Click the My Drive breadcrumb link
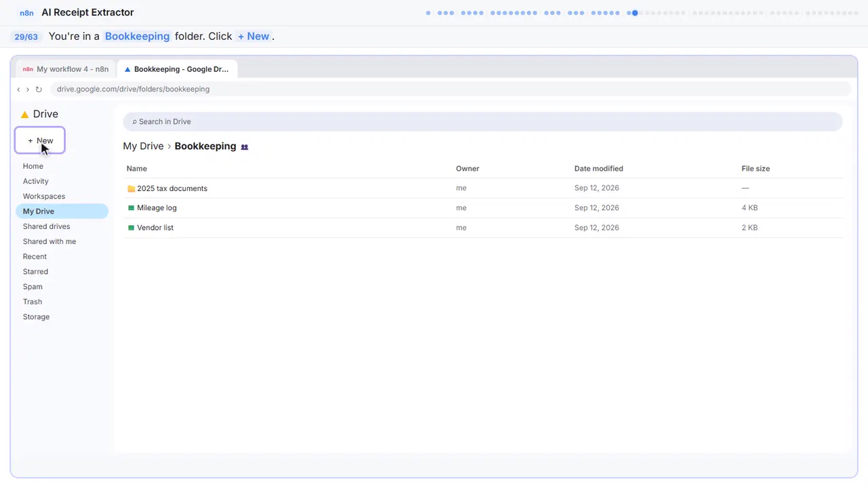Screen dimensions: 868x488 tap(143, 146)
